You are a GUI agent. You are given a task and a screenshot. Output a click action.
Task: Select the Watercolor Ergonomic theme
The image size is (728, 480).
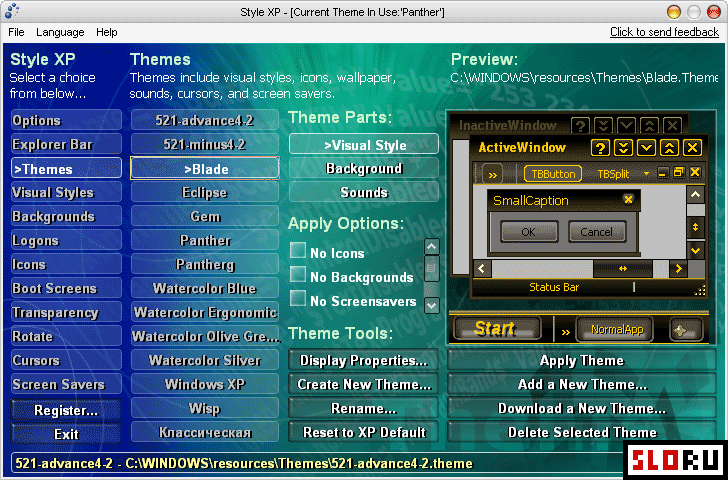205,312
